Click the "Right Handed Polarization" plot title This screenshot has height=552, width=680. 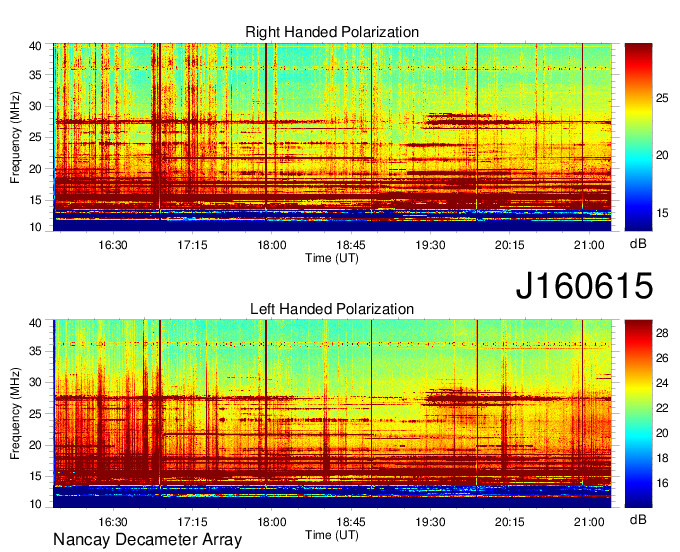click(332, 32)
